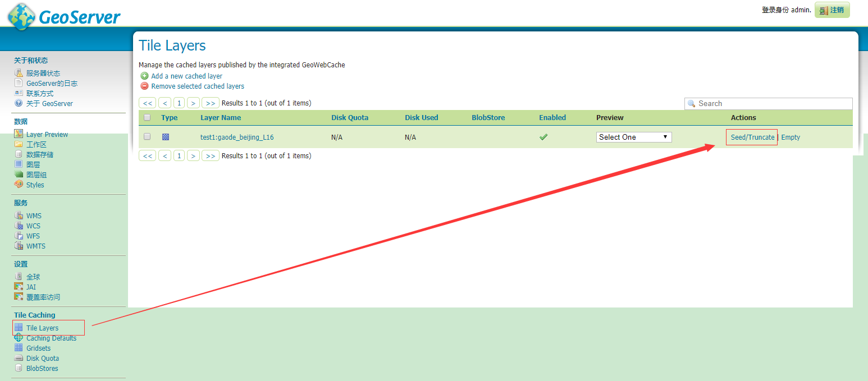Go to next page with top > button

point(194,103)
